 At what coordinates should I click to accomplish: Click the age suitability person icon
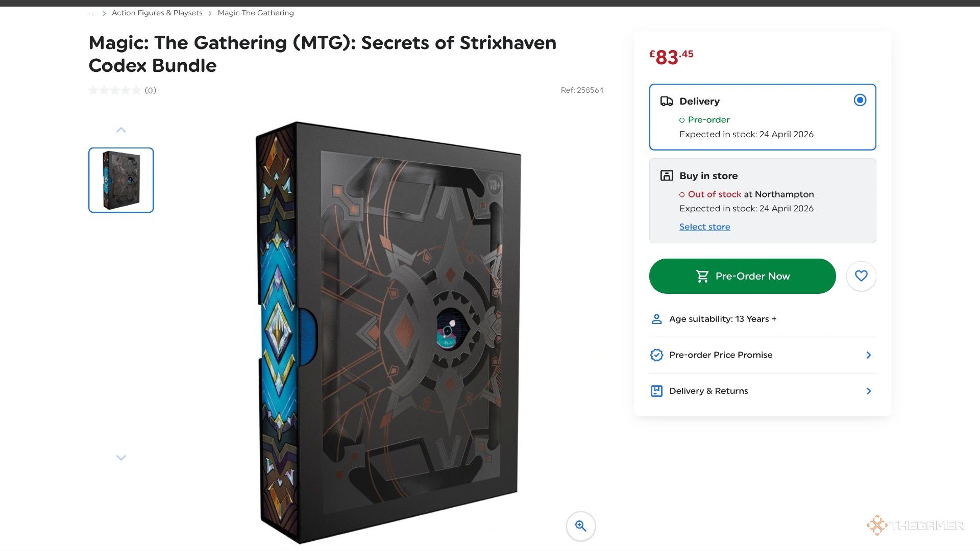[x=656, y=319]
